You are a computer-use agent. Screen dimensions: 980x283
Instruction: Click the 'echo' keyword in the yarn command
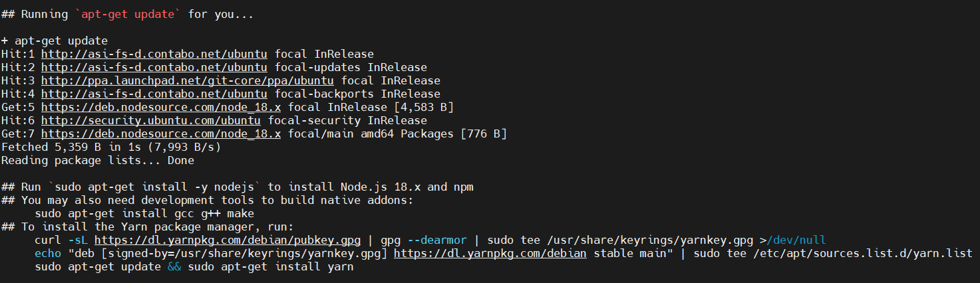pos(48,253)
